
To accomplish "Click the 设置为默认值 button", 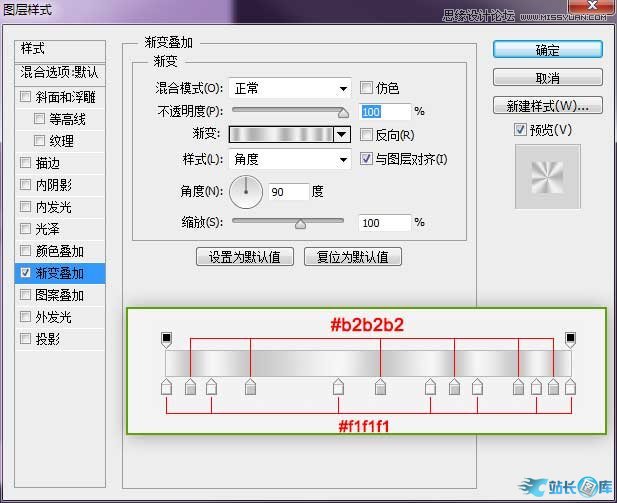I will (245, 257).
